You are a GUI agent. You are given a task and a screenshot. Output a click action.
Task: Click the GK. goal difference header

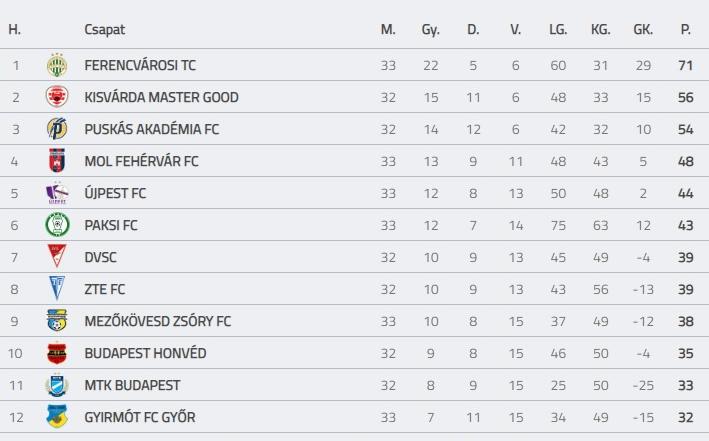click(x=643, y=29)
